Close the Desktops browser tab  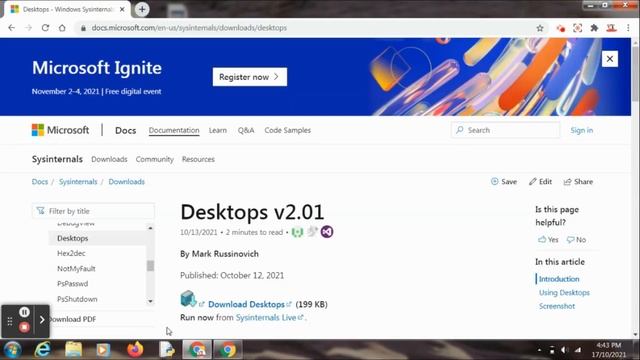tap(122, 9)
